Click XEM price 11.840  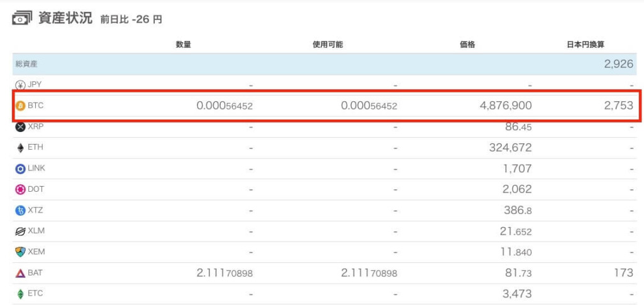(516, 252)
